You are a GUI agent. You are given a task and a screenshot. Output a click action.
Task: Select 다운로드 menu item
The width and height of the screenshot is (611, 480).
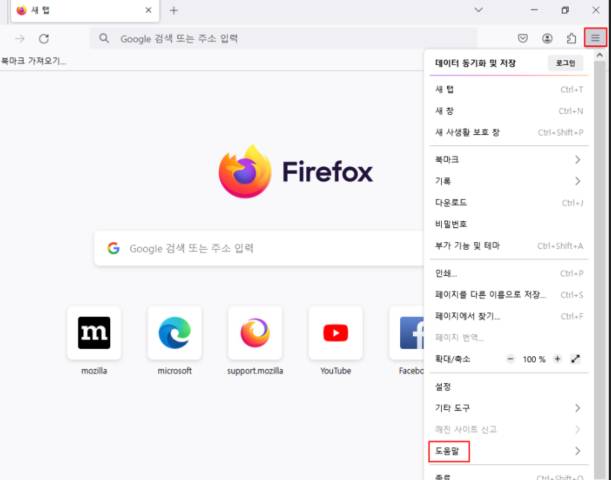[x=509, y=203]
